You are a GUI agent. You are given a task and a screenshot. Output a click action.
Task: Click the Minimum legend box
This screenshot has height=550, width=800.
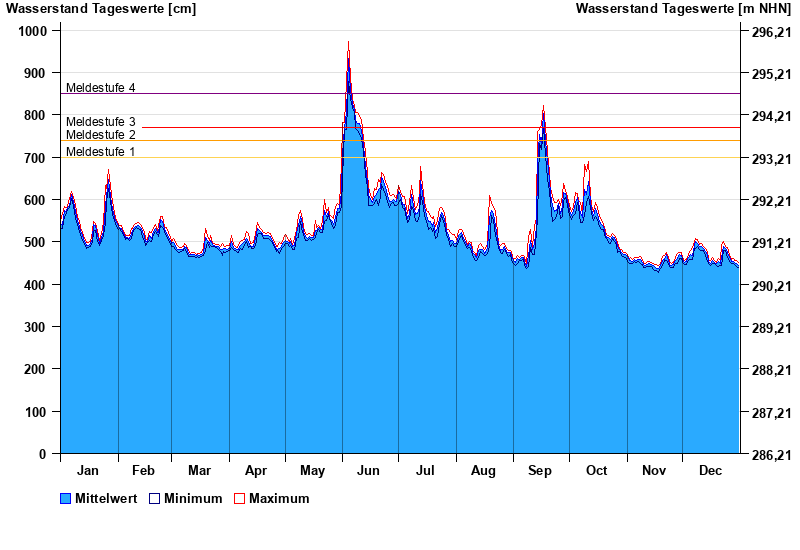pos(154,498)
